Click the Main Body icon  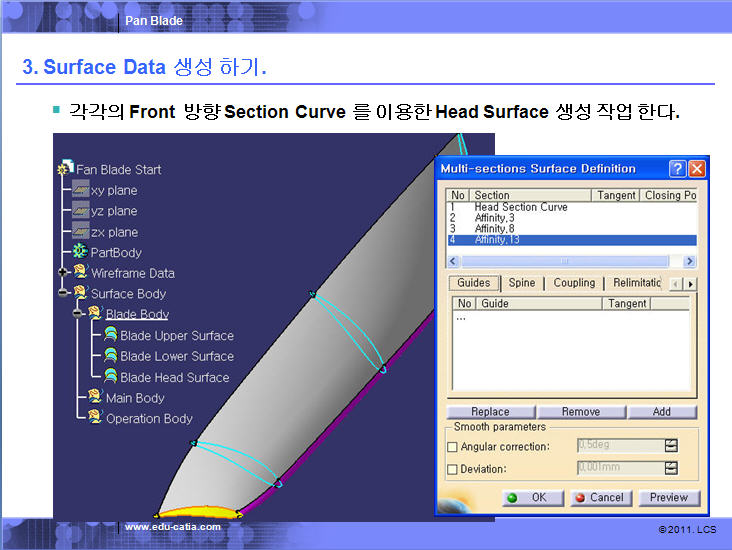(x=95, y=397)
